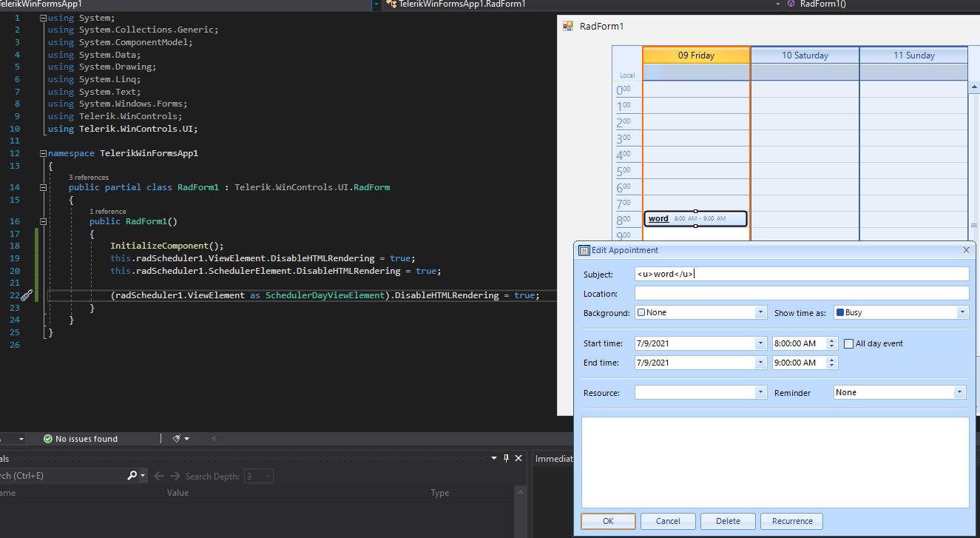Image resolution: width=980 pixels, height=538 pixels.
Task: Collapse the RadForm1 class outline block
Action: point(44,187)
